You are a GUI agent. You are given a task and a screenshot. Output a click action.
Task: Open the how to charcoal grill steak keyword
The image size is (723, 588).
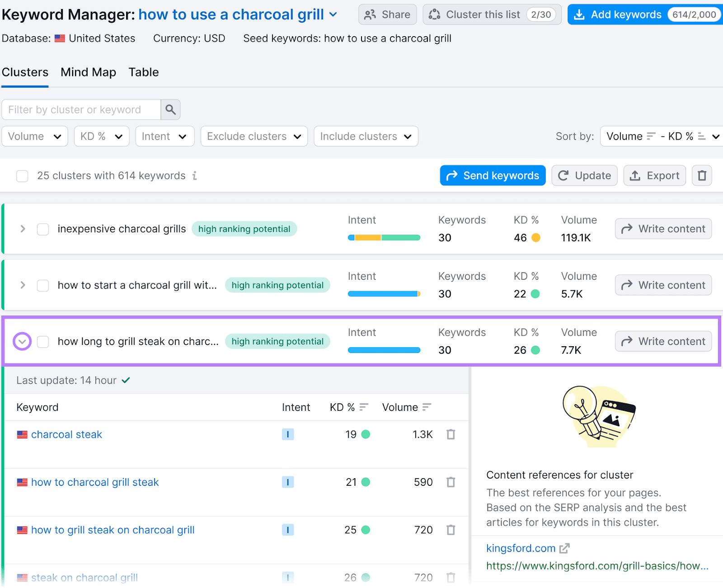tap(94, 482)
